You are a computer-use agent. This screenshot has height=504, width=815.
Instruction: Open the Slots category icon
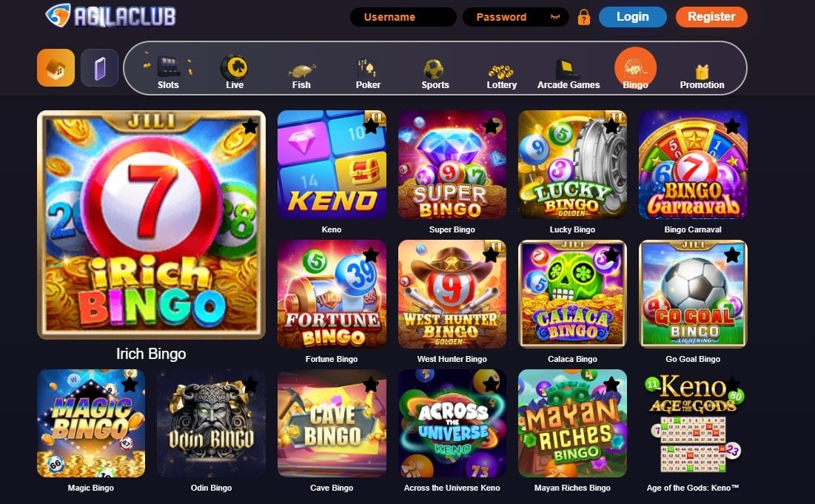168,67
